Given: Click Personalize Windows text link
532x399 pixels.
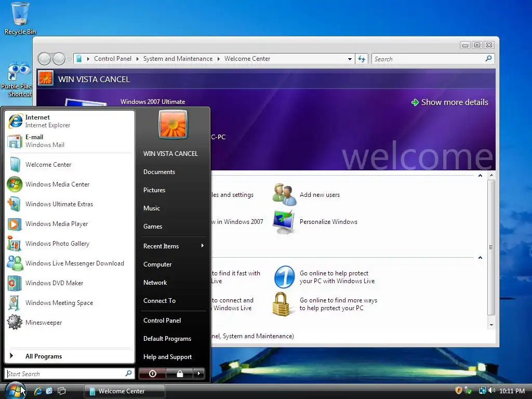Looking at the screenshot, I should pyautogui.click(x=328, y=222).
